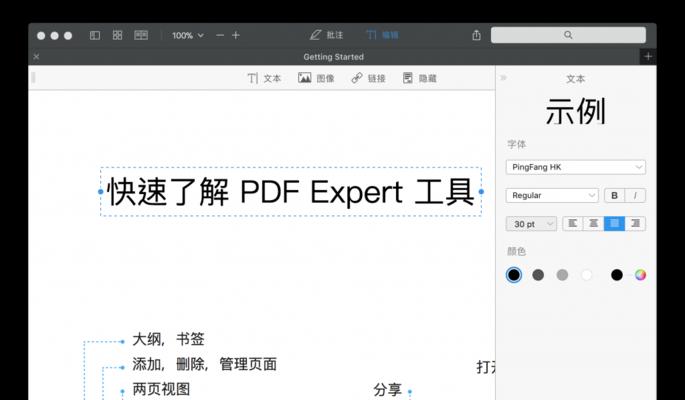Image resolution: width=685 pixels, height=400 pixels.
Task: Toggle bold formatting
Action: (x=614, y=196)
